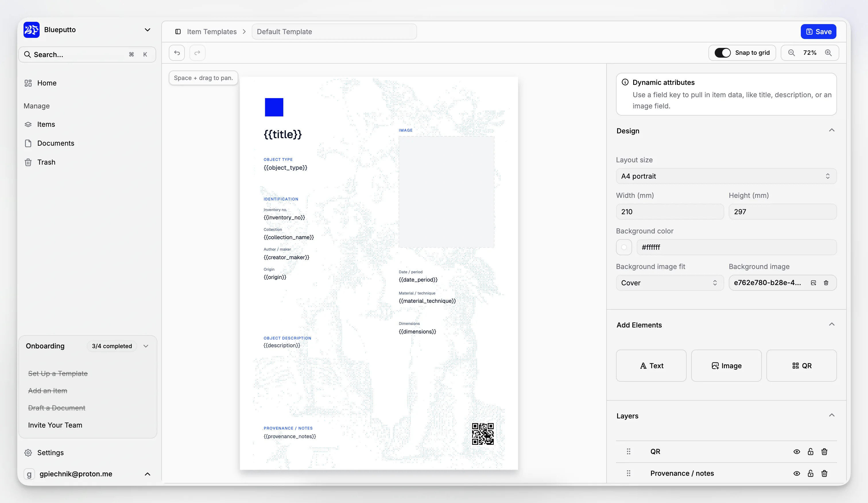
Task: Click the QR layer drag handle
Action: (628, 451)
